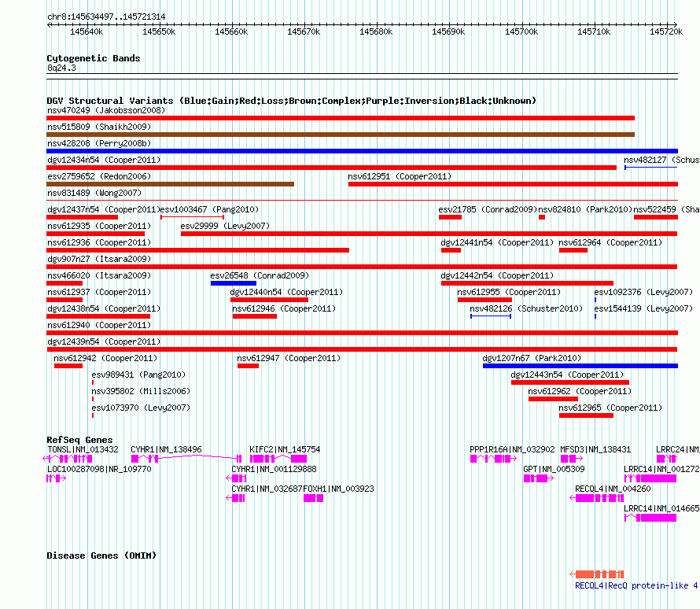
Task: Select variant nsv612951 (Cooper2011)
Action: click(x=400, y=177)
